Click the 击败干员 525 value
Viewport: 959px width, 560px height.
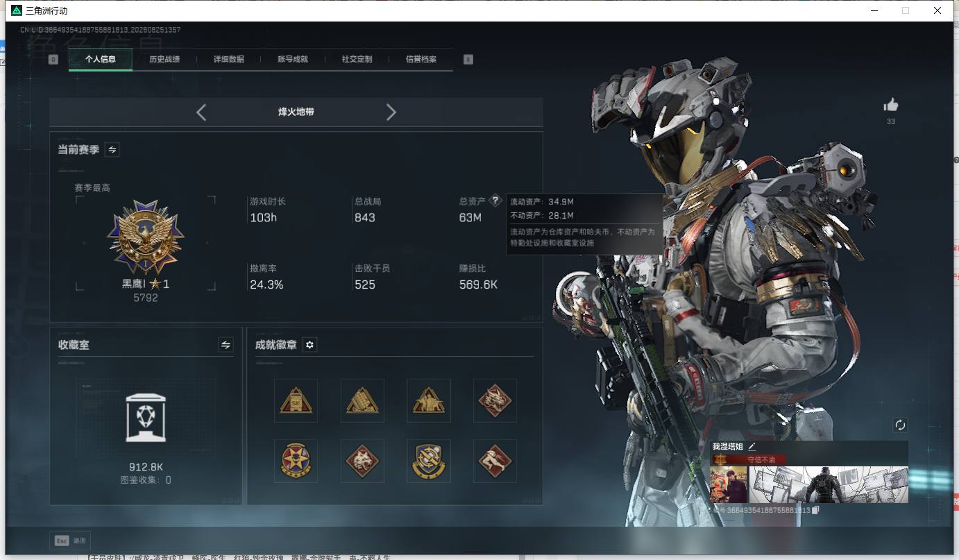(x=365, y=285)
